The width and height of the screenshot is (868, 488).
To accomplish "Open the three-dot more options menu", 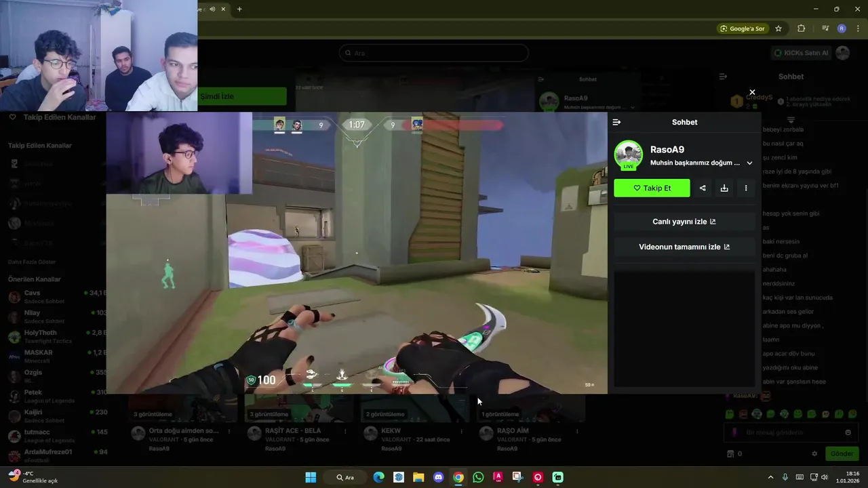I will coord(746,188).
